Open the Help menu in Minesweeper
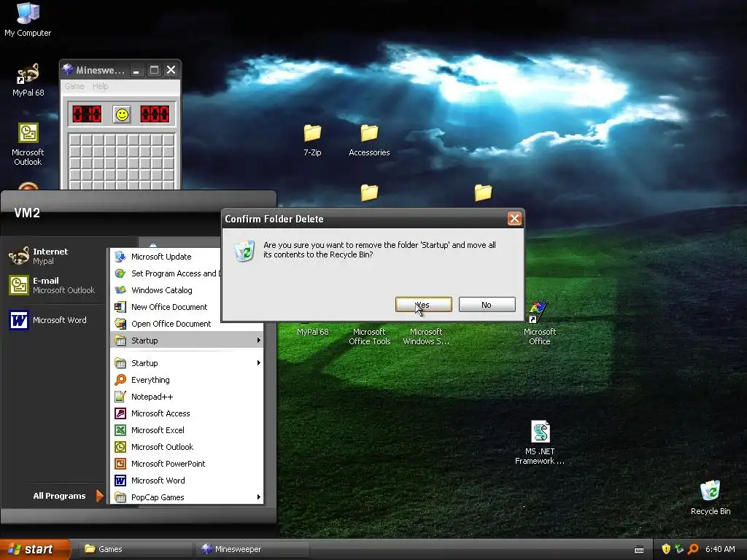Screen dimensions: 747x560 pos(100,86)
